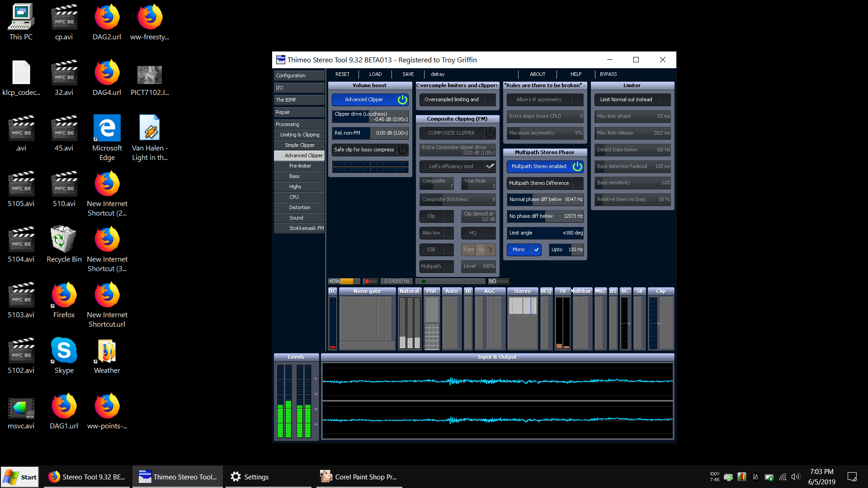Enable the COMPOSITE CLIPPER power switch
Image resolution: width=868 pixels, height=488 pixels.
[490, 133]
